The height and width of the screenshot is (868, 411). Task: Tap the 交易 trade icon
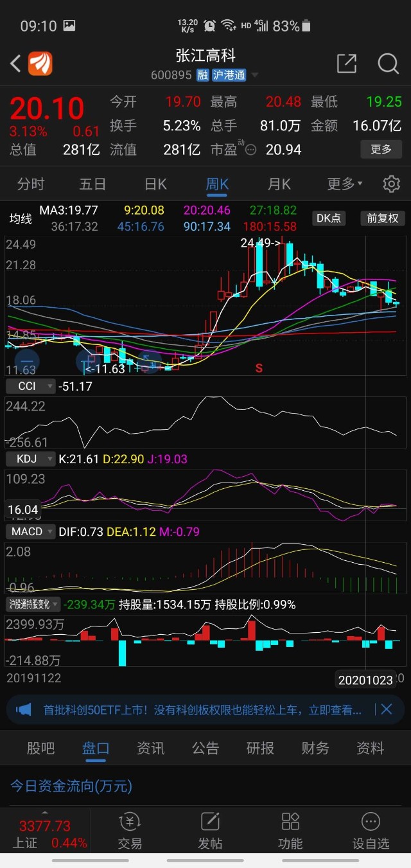point(130,830)
